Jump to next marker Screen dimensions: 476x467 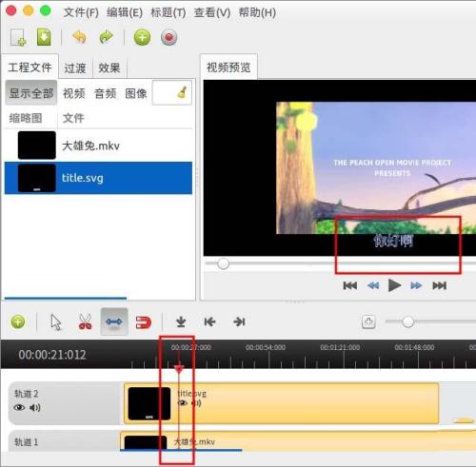point(239,322)
